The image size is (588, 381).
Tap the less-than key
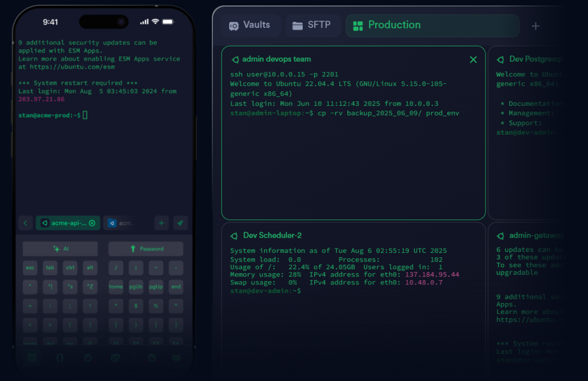click(30, 325)
